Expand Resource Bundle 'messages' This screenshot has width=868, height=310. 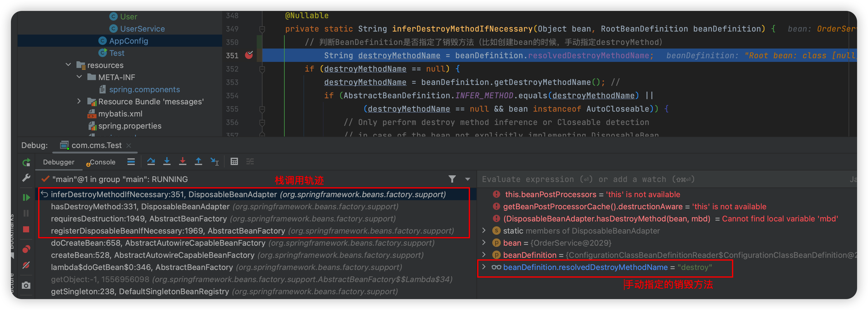click(80, 101)
